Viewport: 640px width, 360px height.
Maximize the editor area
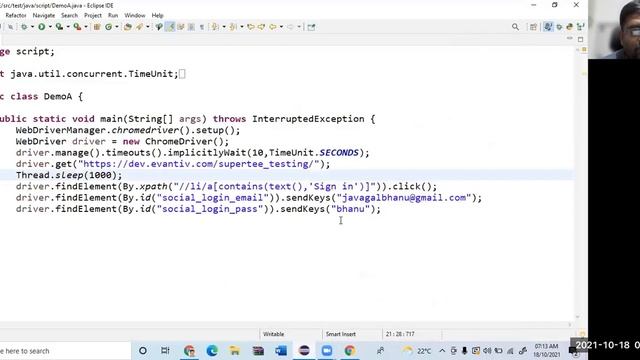[x=581, y=39]
